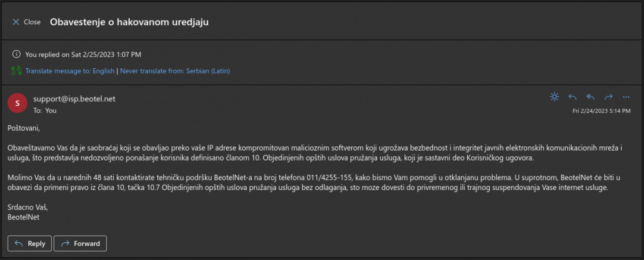Screen dimensions: 644x260
Task: Click the Reply button below the message
Action: [x=29, y=244]
